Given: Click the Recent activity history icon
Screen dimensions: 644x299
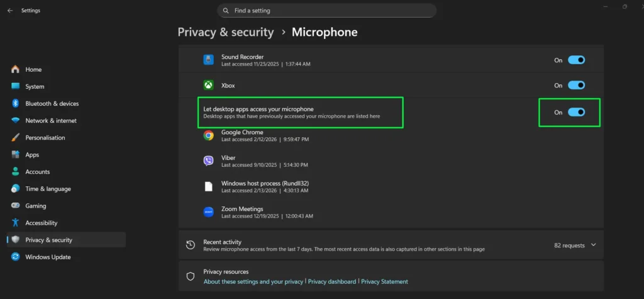Looking at the screenshot, I should [x=190, y=245].
